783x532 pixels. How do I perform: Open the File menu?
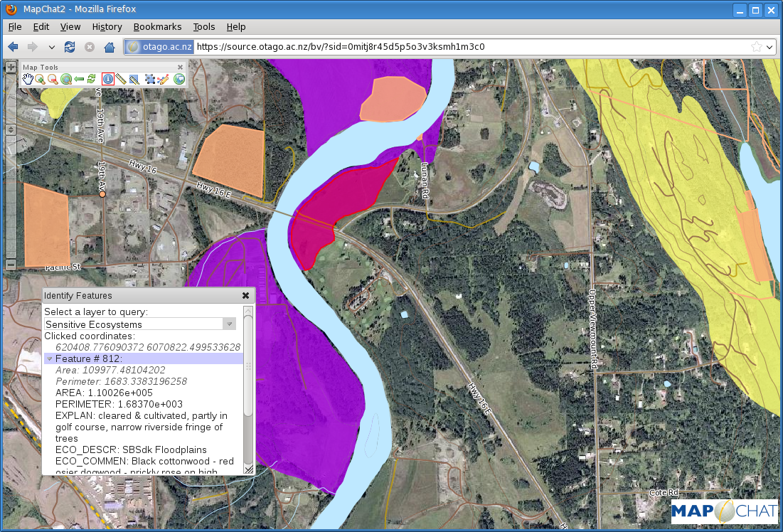[15, 26]
